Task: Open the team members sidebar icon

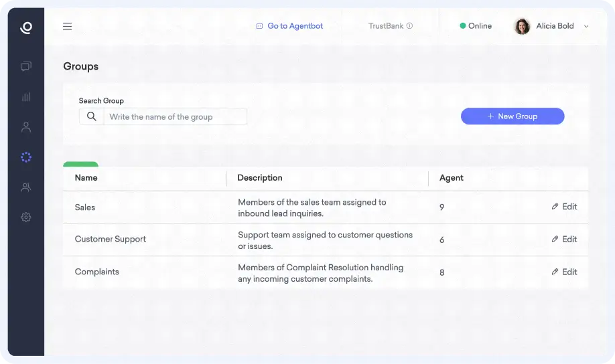Action: 26,187
